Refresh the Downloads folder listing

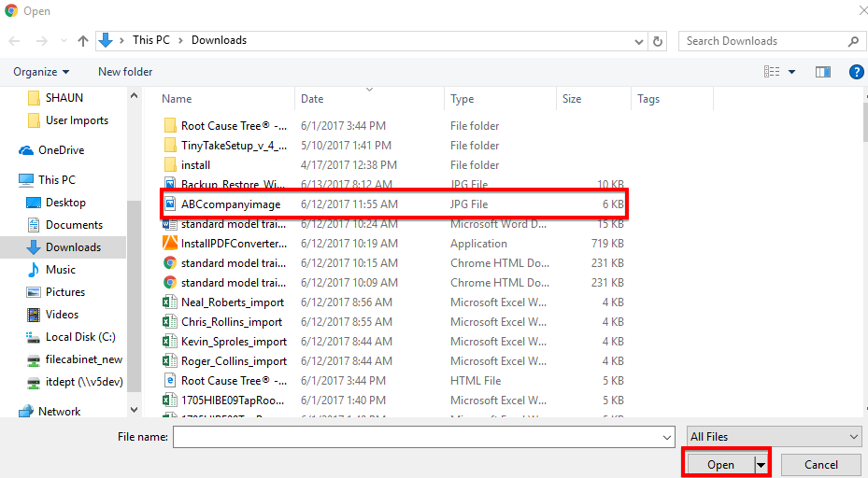659,41
